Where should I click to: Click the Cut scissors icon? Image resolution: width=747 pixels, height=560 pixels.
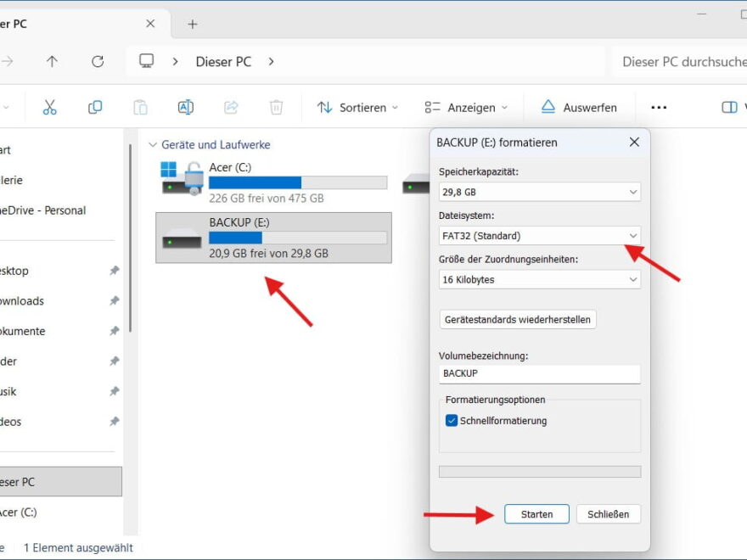point(49,107)
